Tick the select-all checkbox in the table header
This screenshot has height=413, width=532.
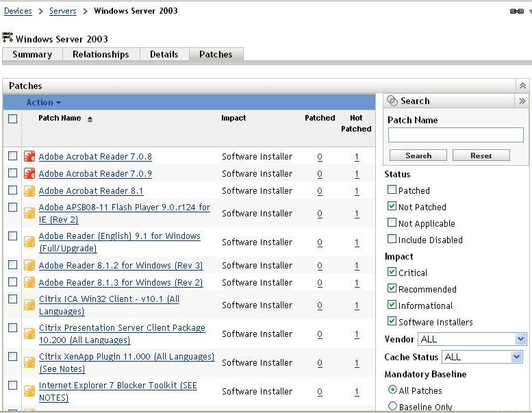(x=12, y=118)
